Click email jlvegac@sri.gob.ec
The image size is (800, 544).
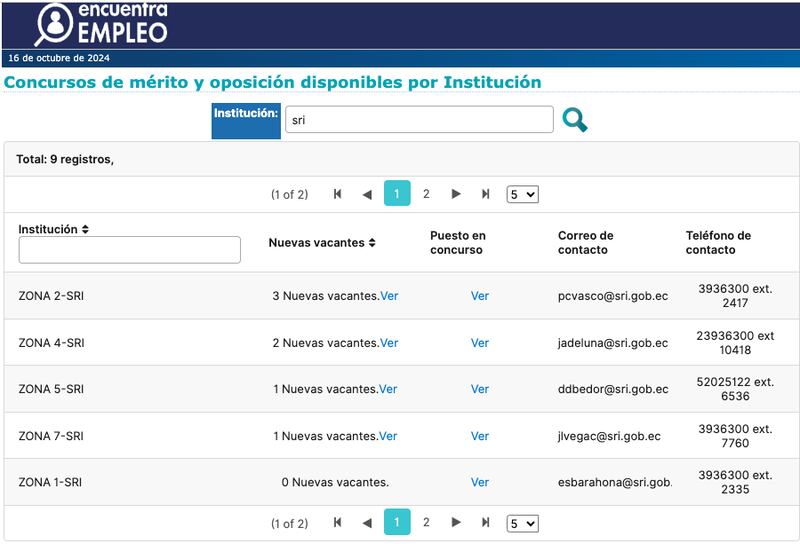(609, 436)
